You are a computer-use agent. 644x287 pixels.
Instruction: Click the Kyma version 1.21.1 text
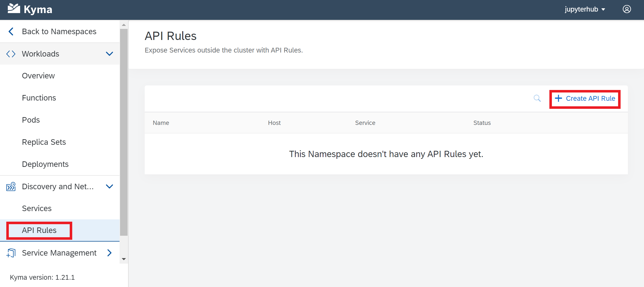click(42, 277)
